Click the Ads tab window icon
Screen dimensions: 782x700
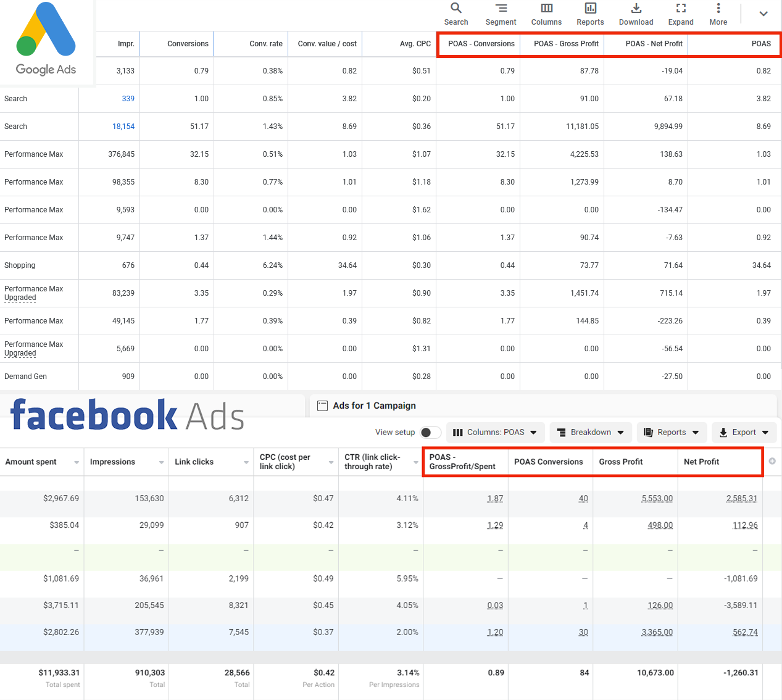tap(322, 406)
